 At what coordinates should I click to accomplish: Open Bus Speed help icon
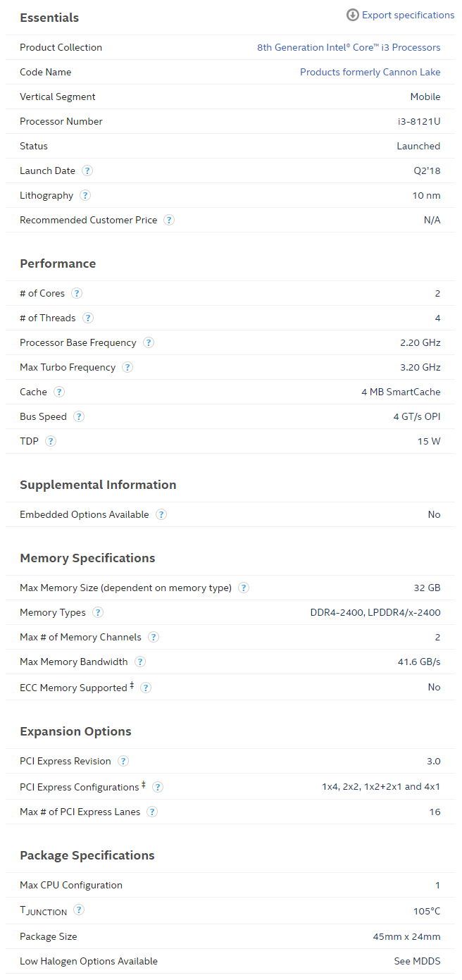[x=79, y=416]
